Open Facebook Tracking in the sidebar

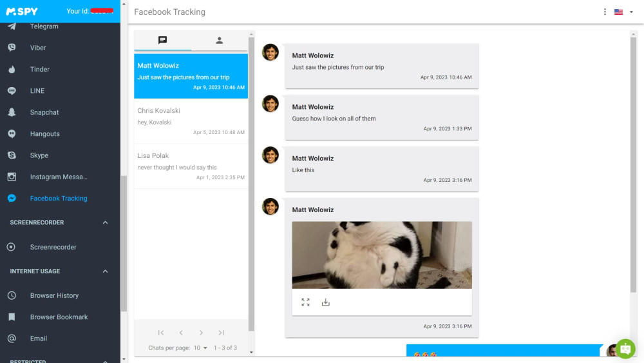point(59,198)
